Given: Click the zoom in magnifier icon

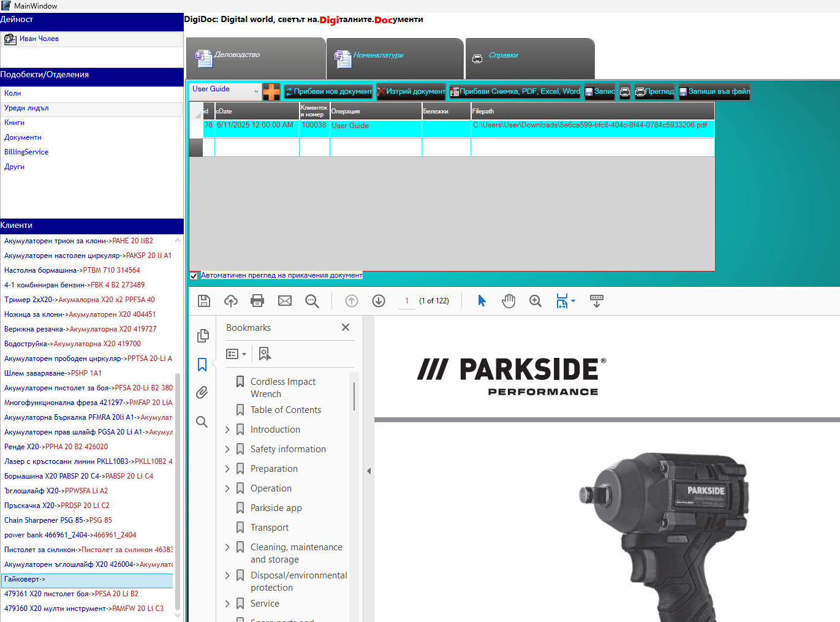Looking at the screenshot, I should [x=535, y=301].
